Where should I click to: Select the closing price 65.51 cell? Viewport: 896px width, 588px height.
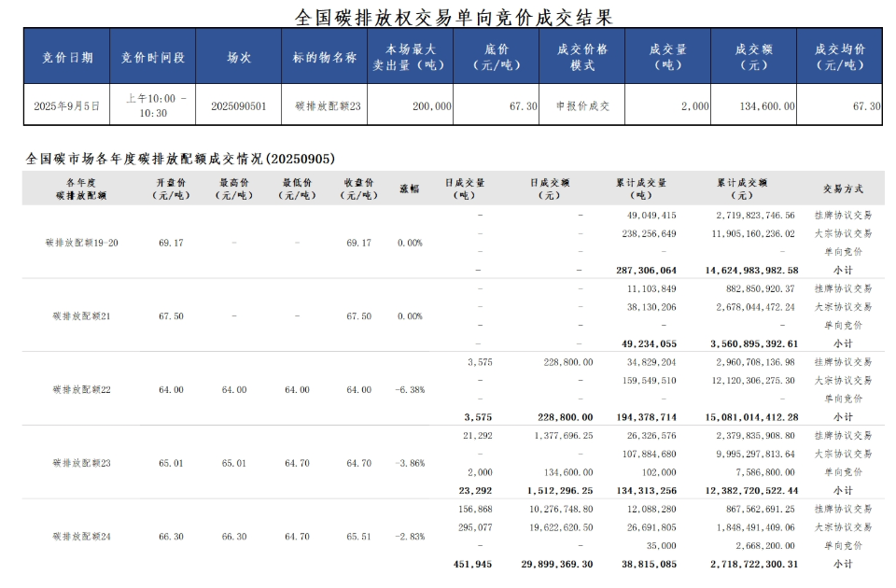tap(358, 537)
